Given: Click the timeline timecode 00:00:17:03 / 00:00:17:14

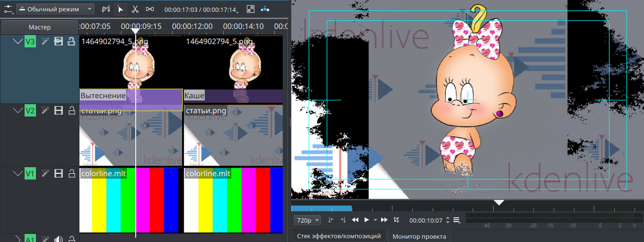Looking at the screenshot, I should click(x=201, y=10).
